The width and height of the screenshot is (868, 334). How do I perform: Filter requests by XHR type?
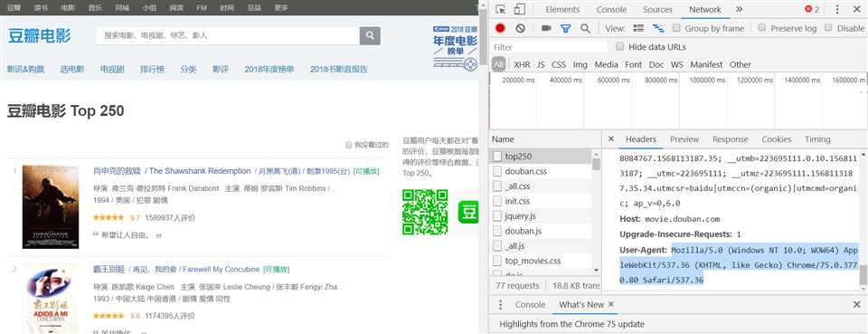[x=522, y=64]
